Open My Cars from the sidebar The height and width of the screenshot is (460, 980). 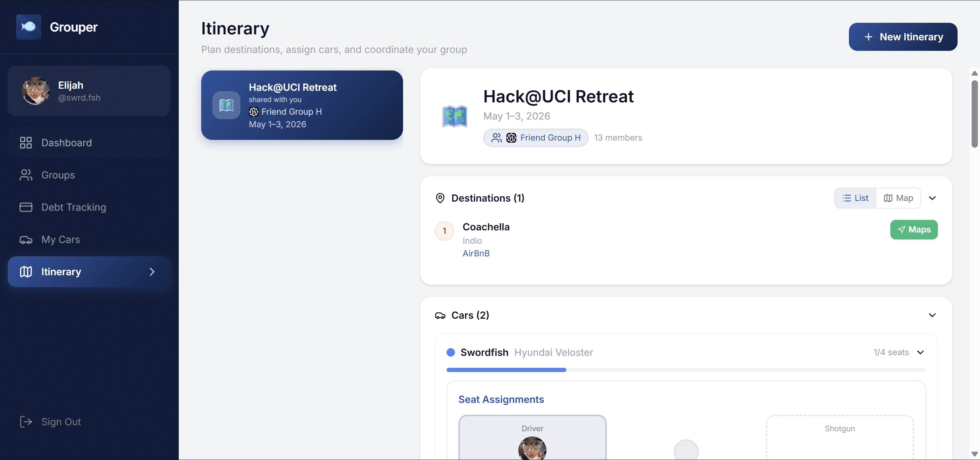[x=89, y=240]
